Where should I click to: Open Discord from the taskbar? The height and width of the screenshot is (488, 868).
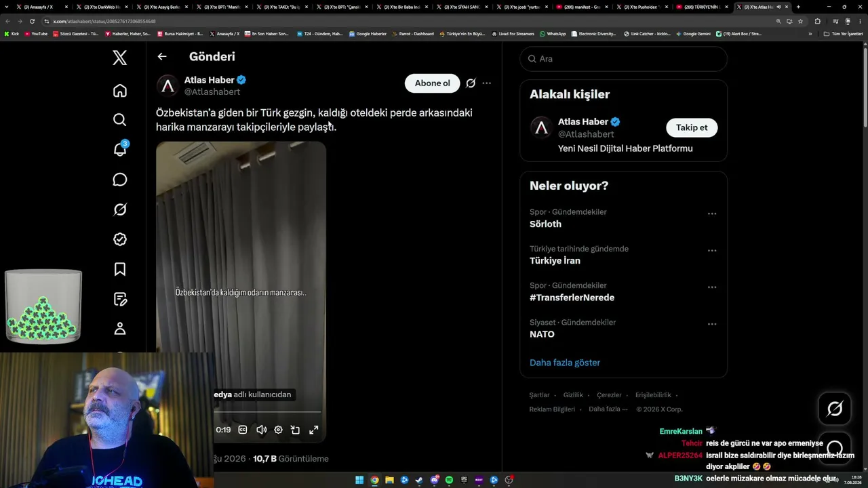pos(434,480)
